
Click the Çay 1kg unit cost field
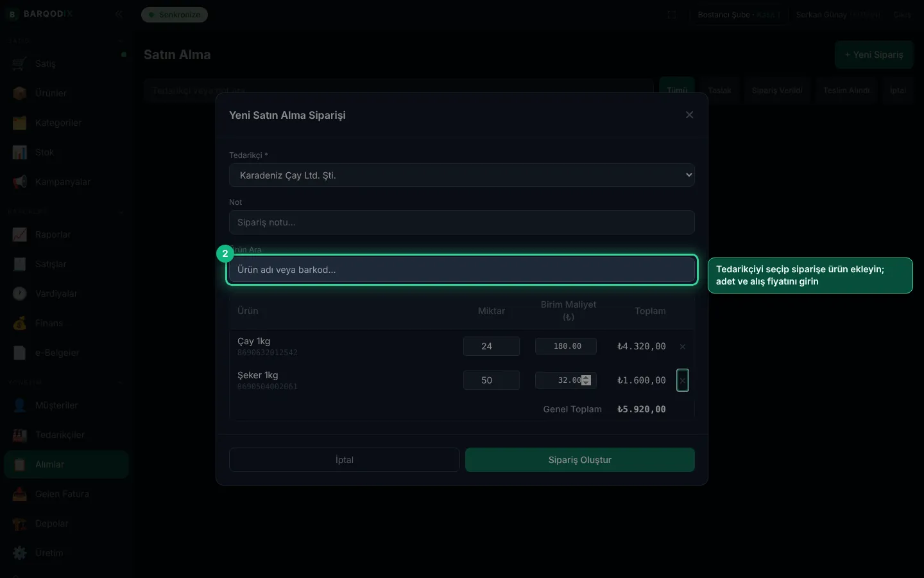pos(566,346)
